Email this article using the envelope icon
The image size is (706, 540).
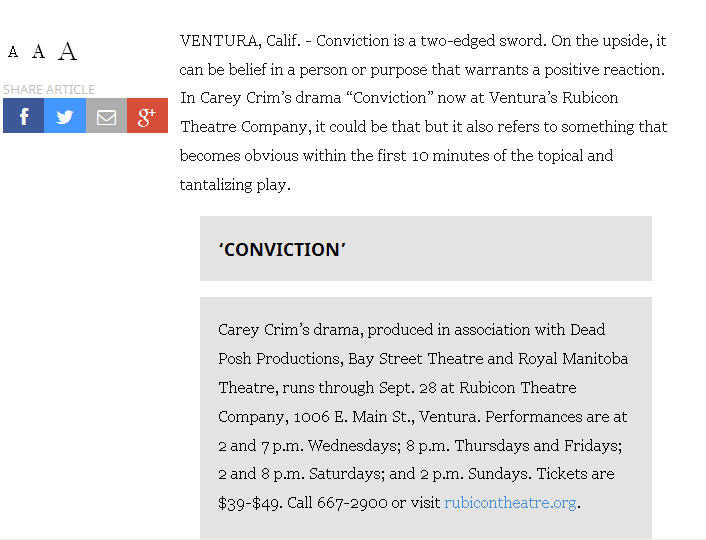tap(106, 116)
